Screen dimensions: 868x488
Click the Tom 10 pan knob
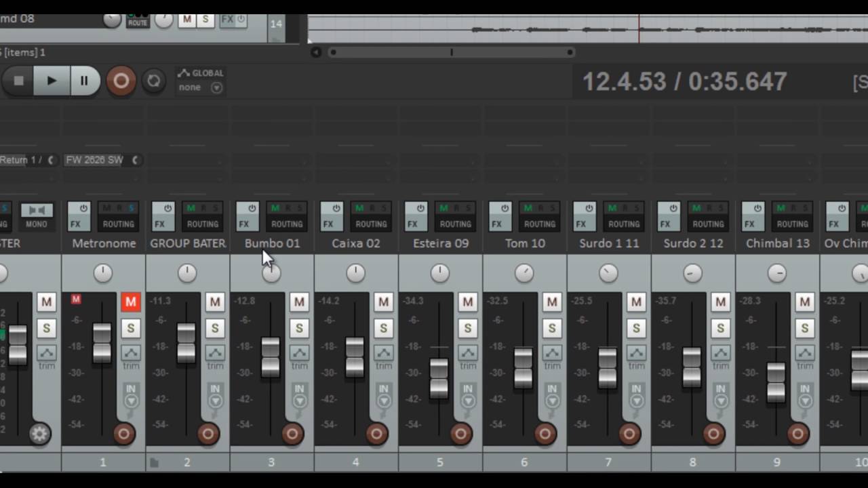coord(524,273)
